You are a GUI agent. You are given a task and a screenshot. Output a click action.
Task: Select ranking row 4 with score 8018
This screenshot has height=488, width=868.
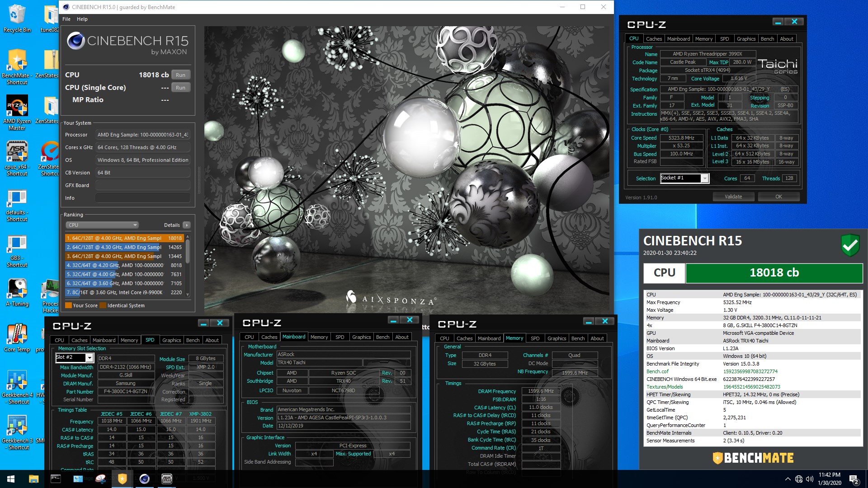pos(124,265)
